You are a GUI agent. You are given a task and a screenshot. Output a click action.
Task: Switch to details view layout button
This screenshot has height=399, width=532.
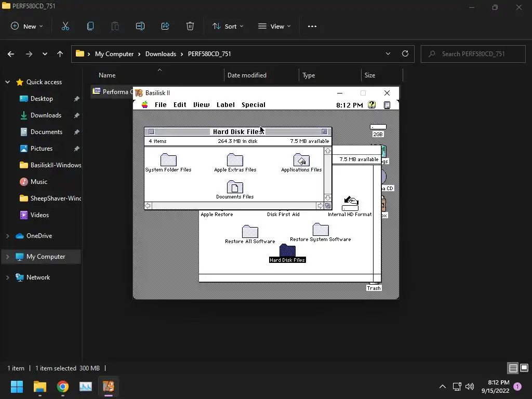513,368
